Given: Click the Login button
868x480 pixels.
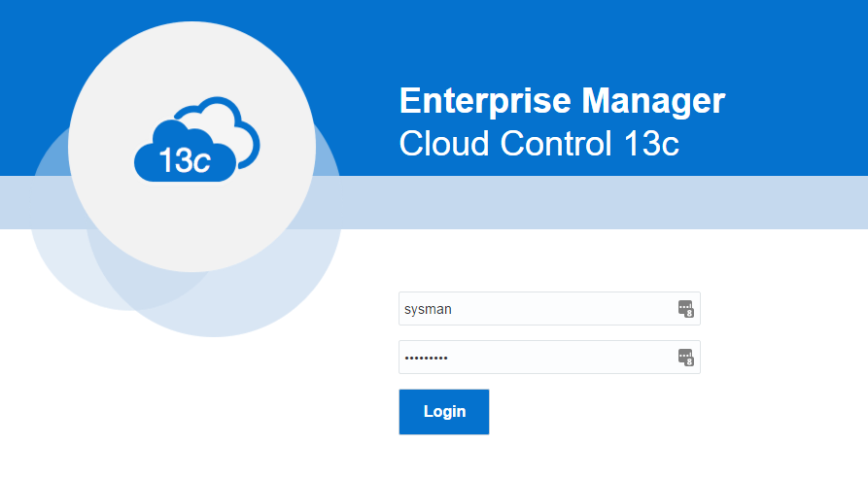Looking at the screenshot, I should (x=444, y=411).
